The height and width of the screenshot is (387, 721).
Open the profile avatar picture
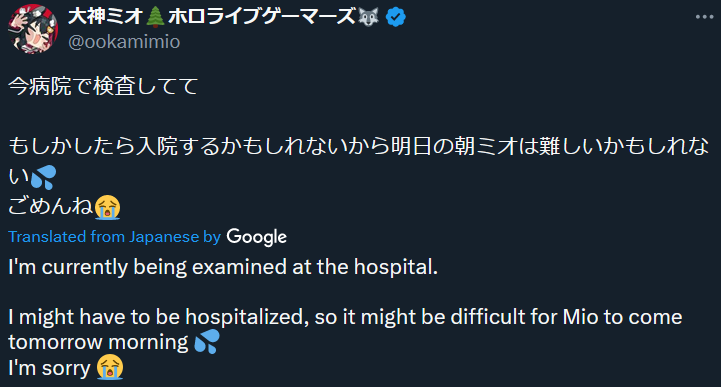click(x=33, y=29)
